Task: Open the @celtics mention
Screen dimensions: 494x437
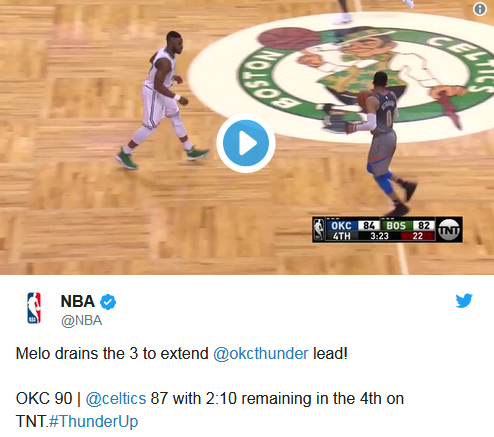Action: pyautogui.click(x=116, y=399)
